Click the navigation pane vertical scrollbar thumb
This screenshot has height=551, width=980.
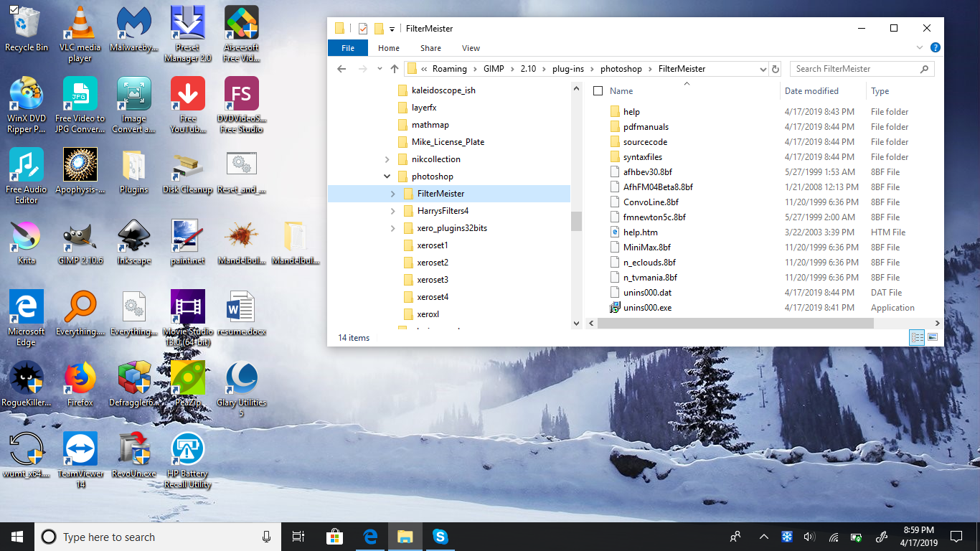pos(576,221)
